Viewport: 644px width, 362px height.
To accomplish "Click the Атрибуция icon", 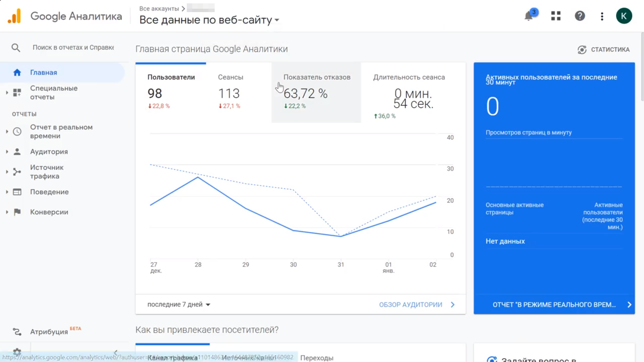I will click(x=17, y=332).
